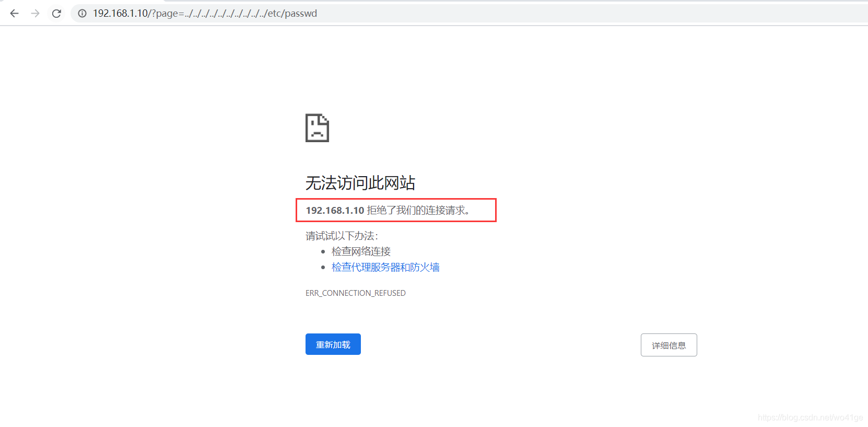Focus the address bar with passwd URL

470,13
